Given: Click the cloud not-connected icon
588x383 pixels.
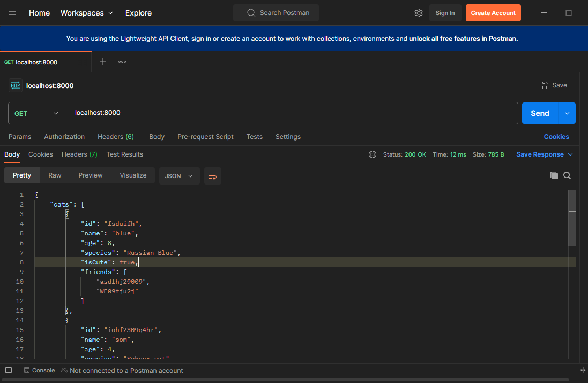Looking at the screenshot, I should click(x=64, y=370).
